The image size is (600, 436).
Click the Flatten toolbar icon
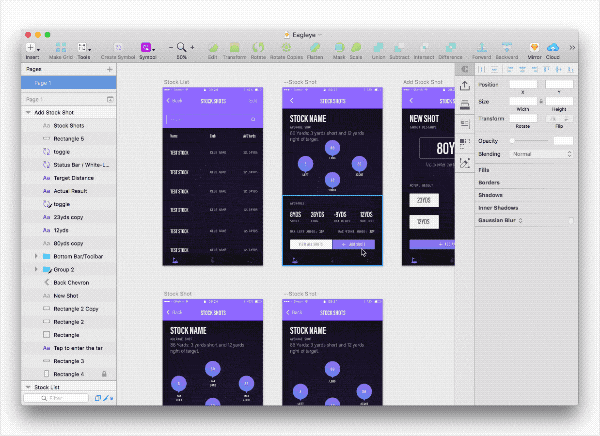[315, 47]
